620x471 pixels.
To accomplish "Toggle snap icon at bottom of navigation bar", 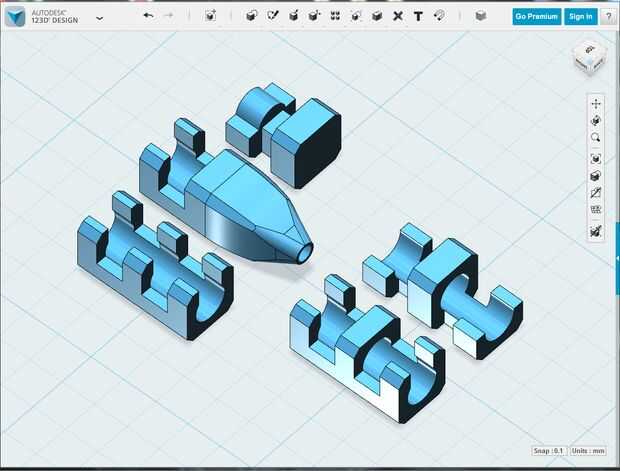I will tap(596, 231).
